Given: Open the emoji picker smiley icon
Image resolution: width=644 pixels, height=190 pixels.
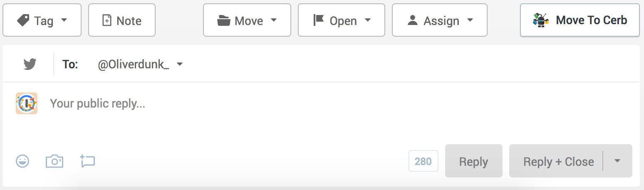Looking at the screenshot, I should coord(22,161).
